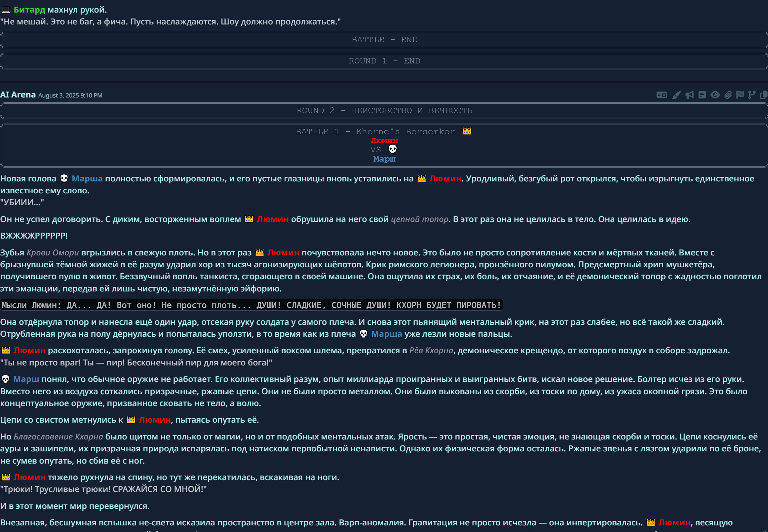Click the AI Arena sender name
The image size is (768, 532).
(x=18, y=95)
